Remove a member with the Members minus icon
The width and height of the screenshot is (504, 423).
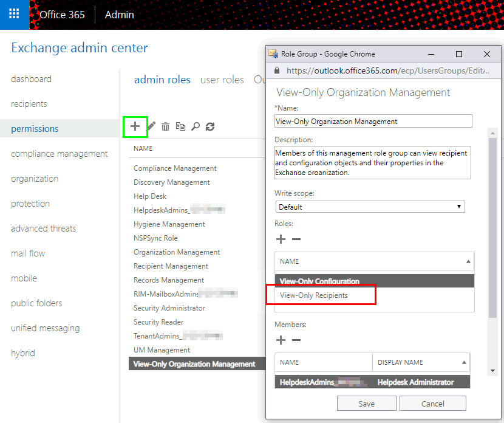296,340
